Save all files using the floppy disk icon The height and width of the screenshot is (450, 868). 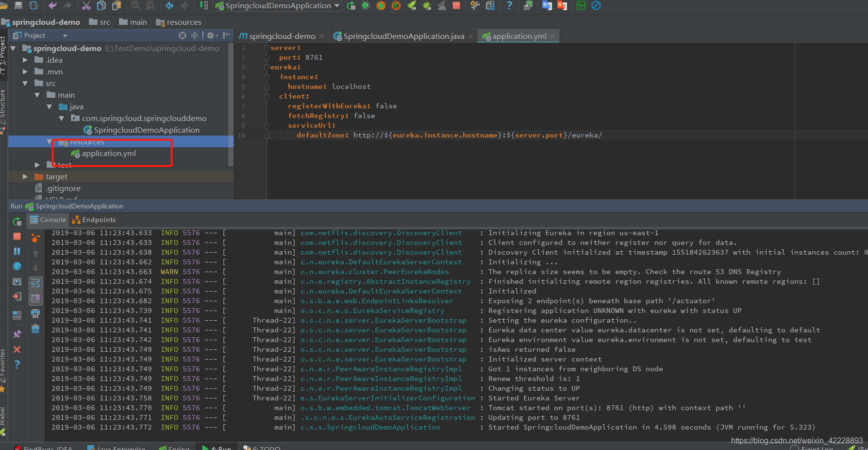[x=18, y=5]
